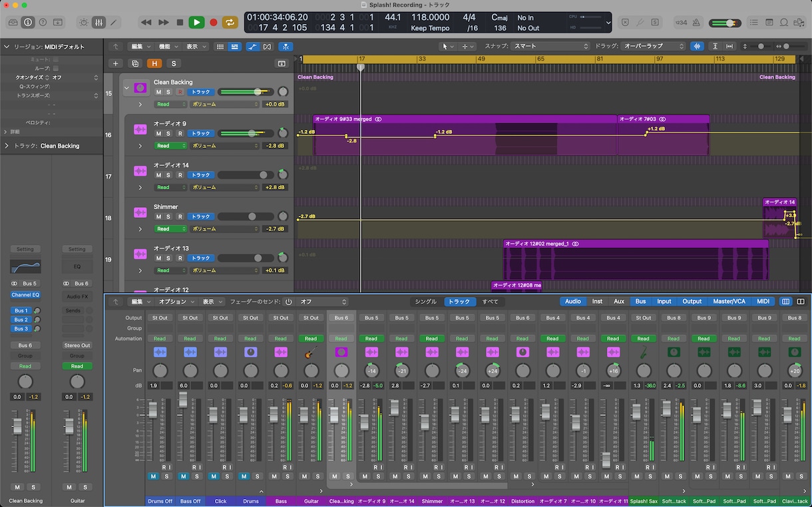Select the オーディオ 9#33 merged region
The image size is (812, 507).
click(x=465, y=136)
